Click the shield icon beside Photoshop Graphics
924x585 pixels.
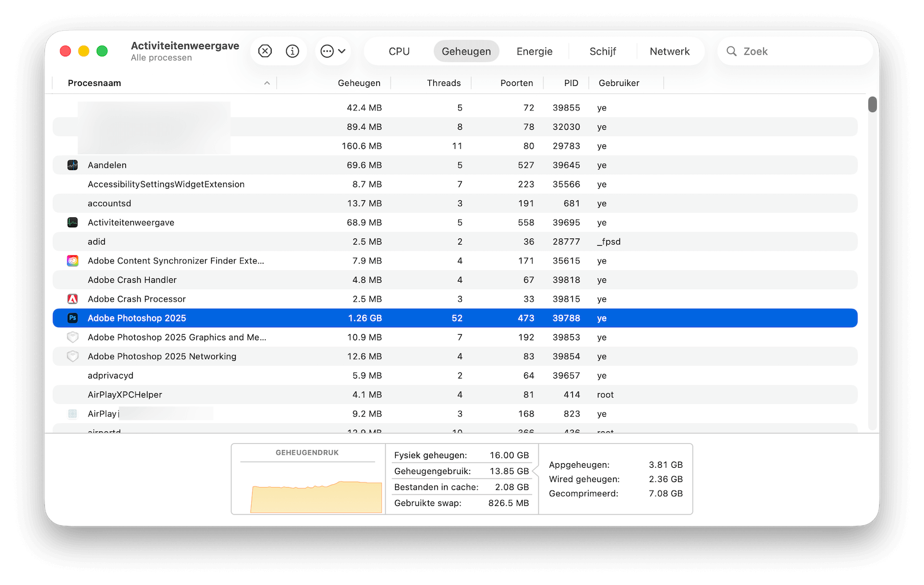tap(72, 337)
